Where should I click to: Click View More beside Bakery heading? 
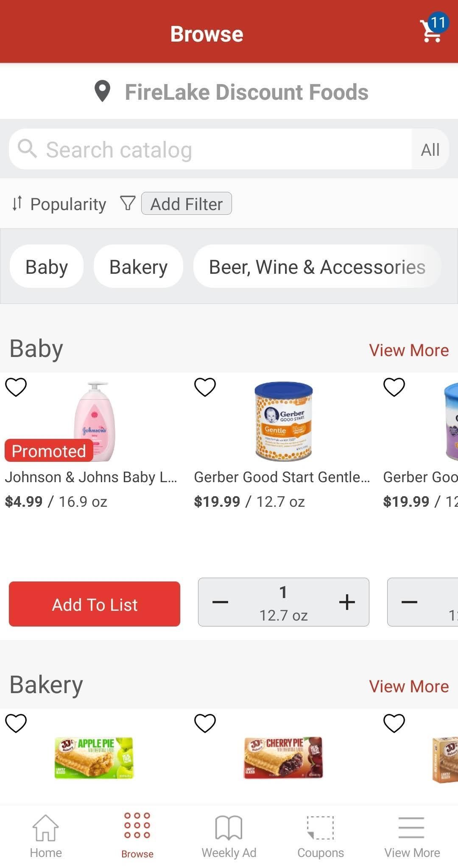pos(409,686)
